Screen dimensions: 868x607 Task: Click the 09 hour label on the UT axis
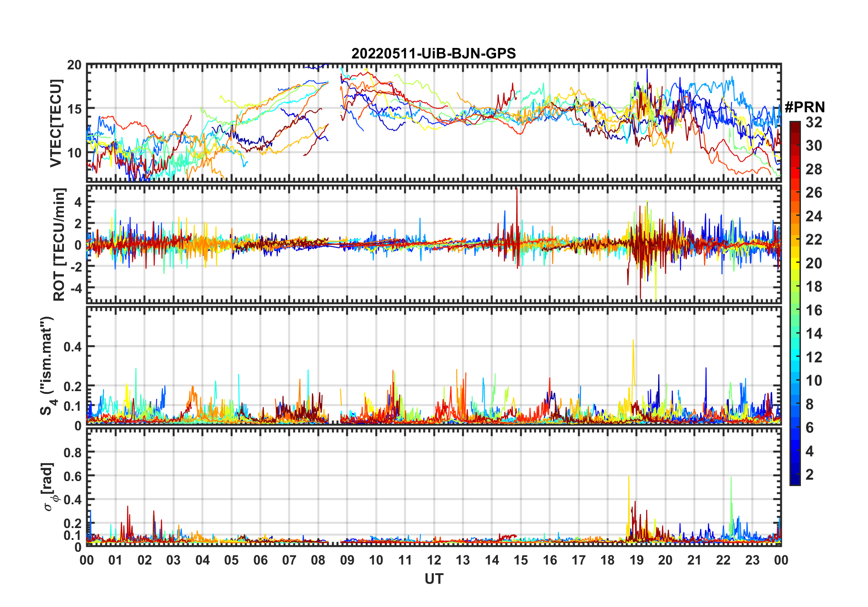[x=347, y=560]
